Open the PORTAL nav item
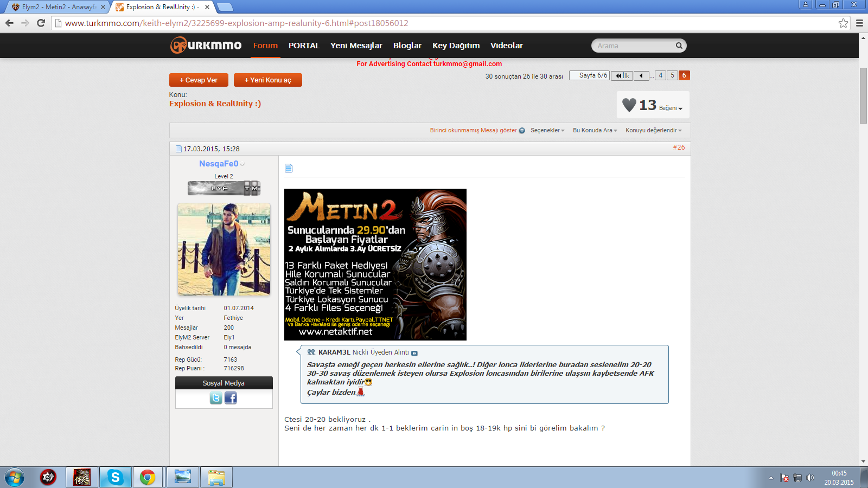 tap(304, 46)
